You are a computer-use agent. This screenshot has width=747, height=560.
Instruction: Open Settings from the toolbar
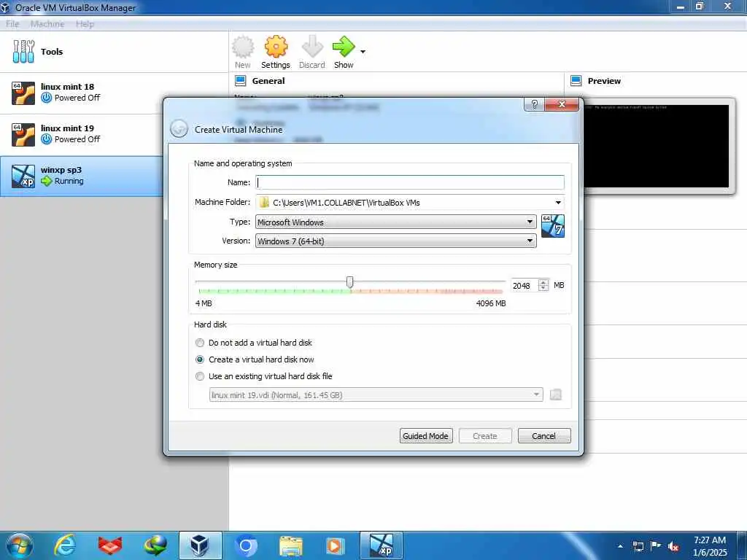tap(275, 52)
